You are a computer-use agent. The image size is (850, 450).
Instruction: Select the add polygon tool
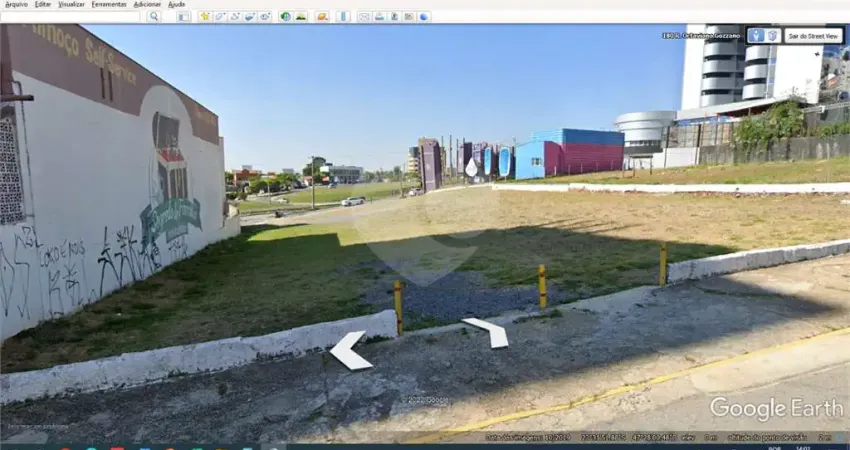coord(219,16)
